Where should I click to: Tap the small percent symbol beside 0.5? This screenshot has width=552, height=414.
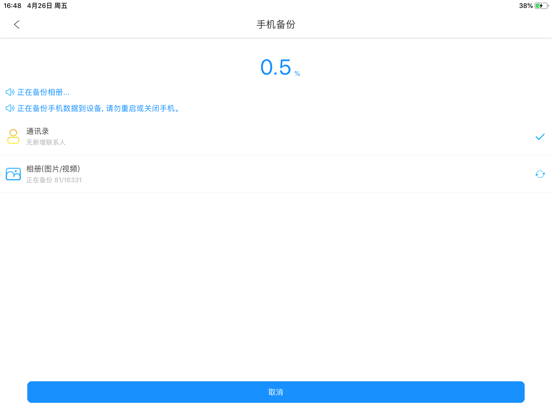pos(297,74)
